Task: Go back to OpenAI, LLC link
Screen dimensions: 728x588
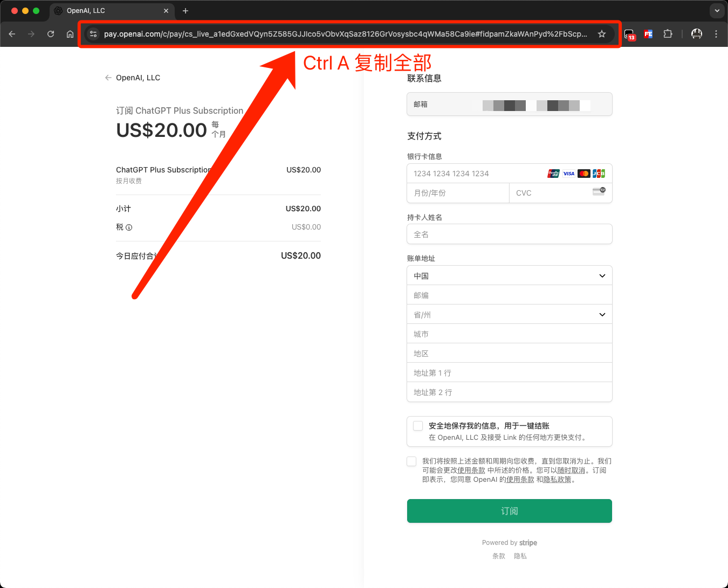Action: pos(133,78)
